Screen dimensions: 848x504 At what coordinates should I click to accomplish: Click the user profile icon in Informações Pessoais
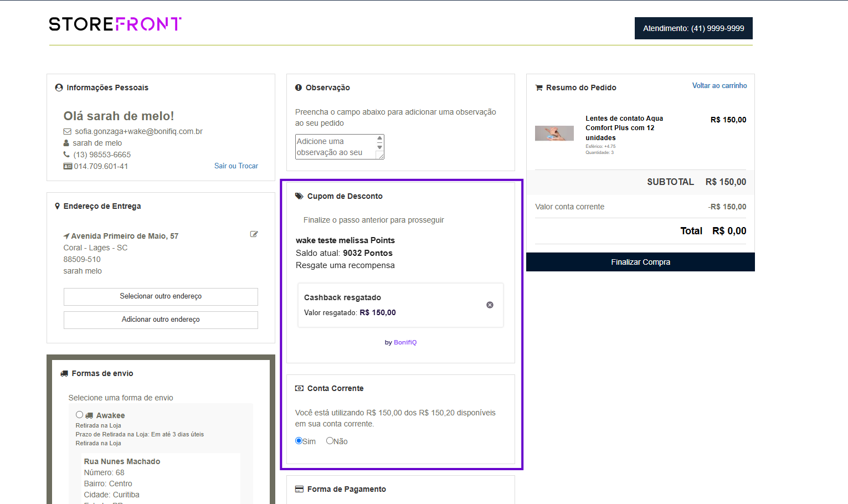[x=59, y=87]
